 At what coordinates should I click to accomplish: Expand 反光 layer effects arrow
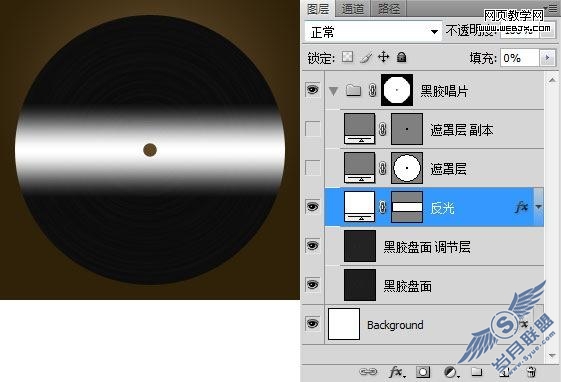coord(538,207)
